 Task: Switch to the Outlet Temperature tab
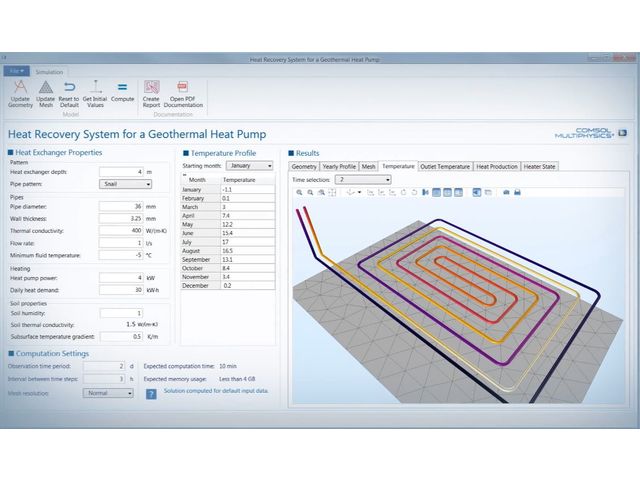pyautogui.click(x=445, y=166)
